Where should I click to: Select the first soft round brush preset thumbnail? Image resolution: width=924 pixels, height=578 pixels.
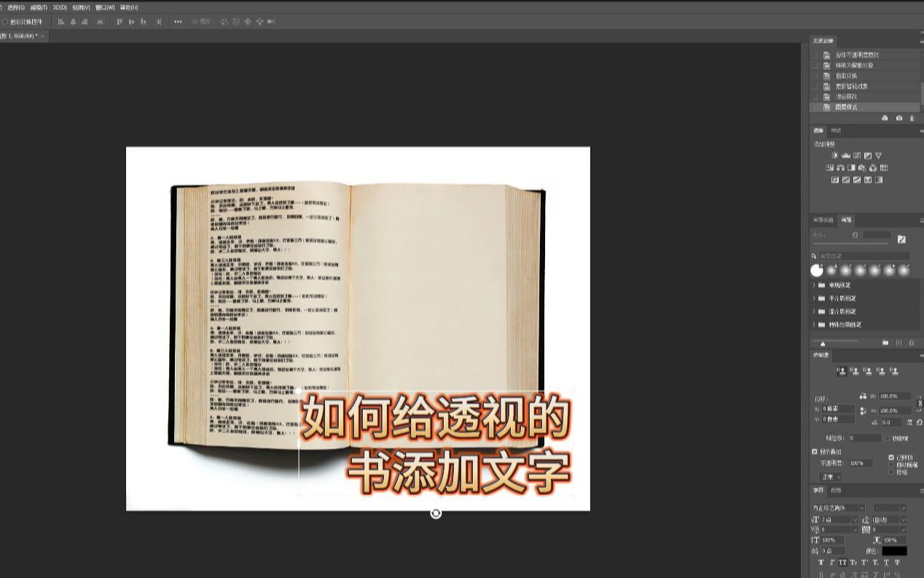click(817, 270)
